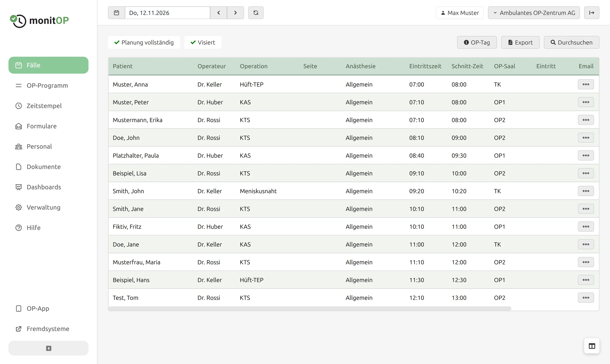610x364 pixels.
Task: Click the Export button
Action: pyautogui.click(x=520, y=42)
